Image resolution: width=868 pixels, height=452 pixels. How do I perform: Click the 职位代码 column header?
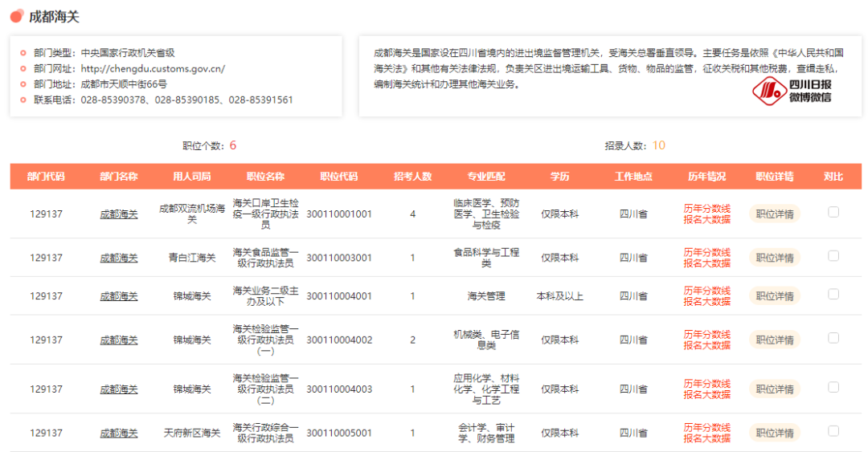338,177
